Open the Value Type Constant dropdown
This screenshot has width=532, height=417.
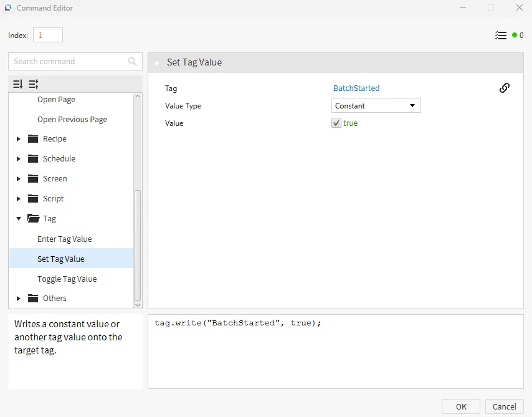click(376, 106)
